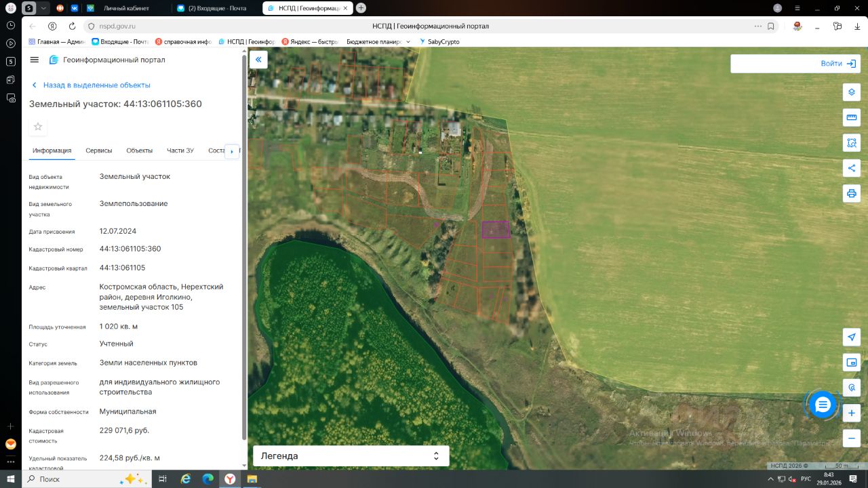The image size is (868, 488).
Task: Click the share map icon
Action: click(852, 168)
